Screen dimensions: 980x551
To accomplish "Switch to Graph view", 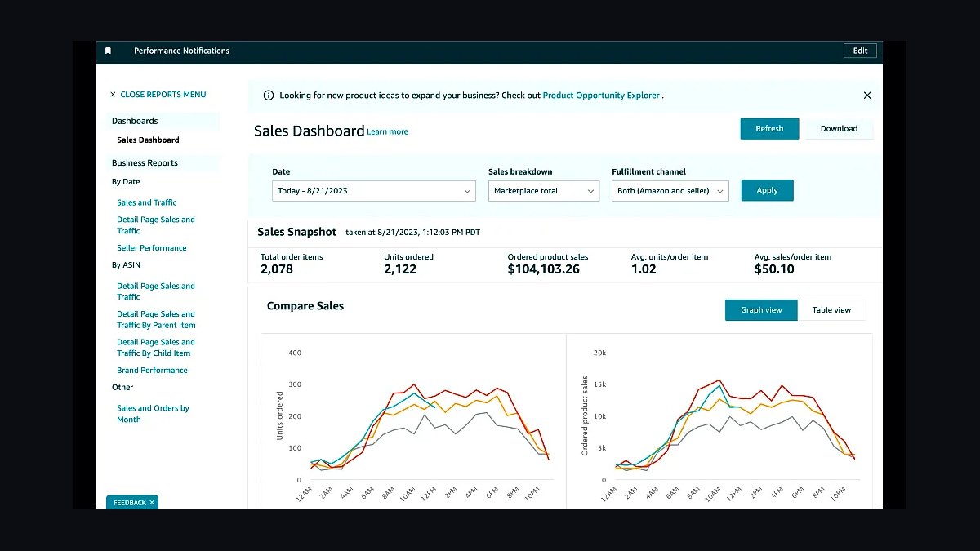I will tap(761, 310).
